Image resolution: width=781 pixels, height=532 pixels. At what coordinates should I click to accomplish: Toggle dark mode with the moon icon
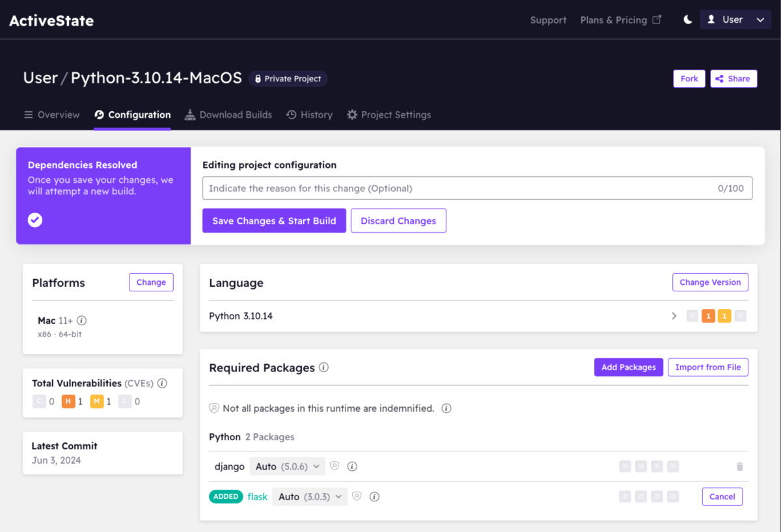click(687, 20)
